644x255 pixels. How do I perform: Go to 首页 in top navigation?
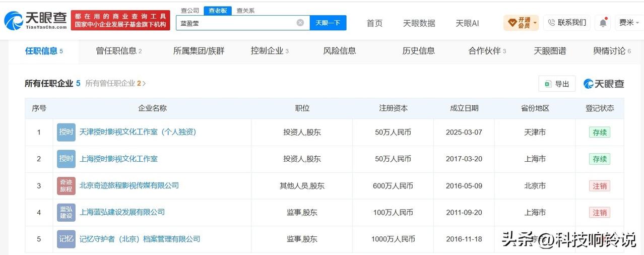coord(374,23)
